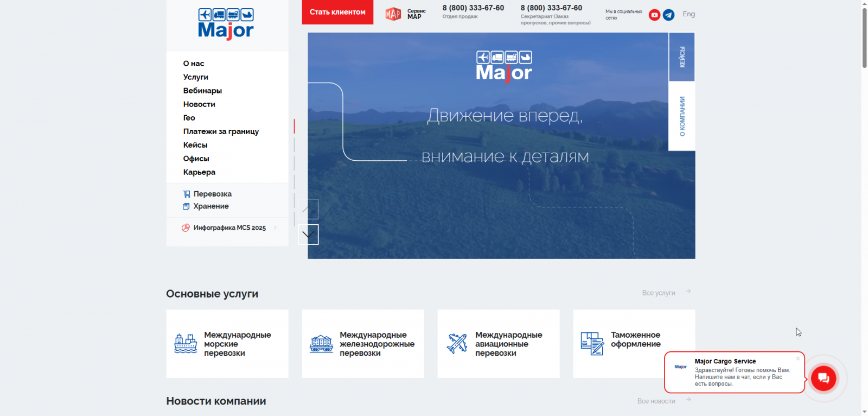Call the sales department phone number
The height and width of the screenshot is (416, 868).
(x=473, y=8)
